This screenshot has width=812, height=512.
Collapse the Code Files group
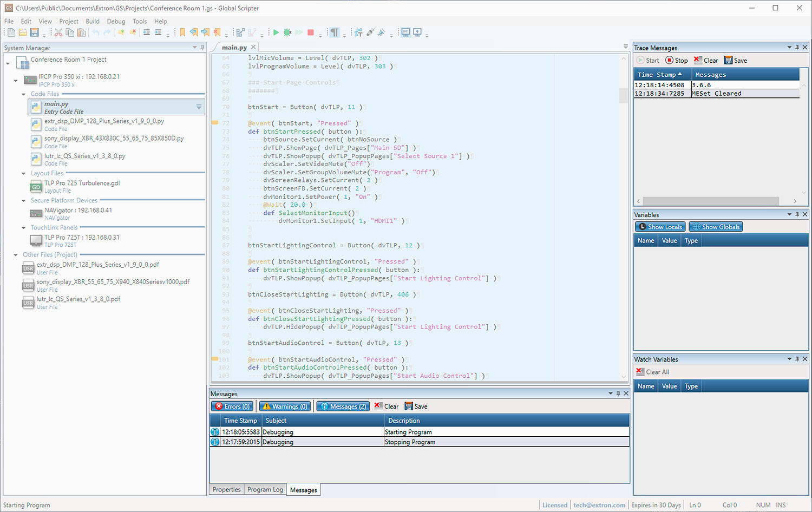[23, 94]
